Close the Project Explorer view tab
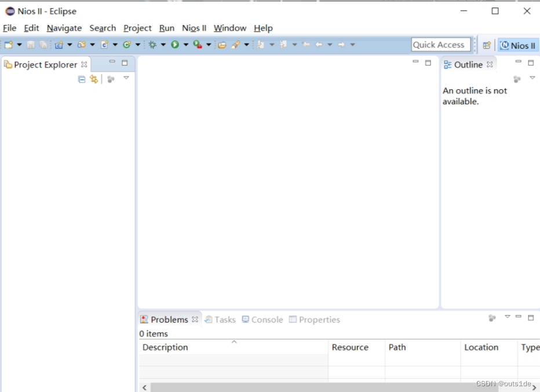This screenshot has height=392, width=540. [84, 64]
